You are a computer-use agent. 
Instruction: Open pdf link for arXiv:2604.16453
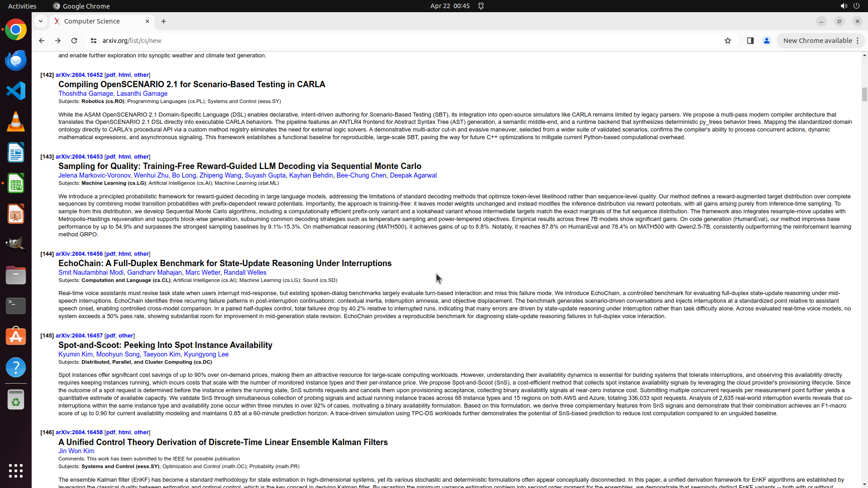[x=110, y=157]
